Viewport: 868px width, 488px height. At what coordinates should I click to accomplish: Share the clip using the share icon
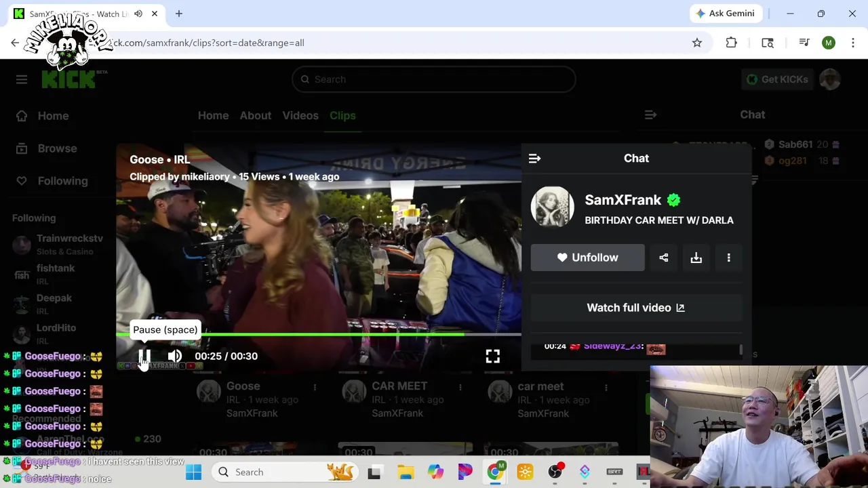664,258
